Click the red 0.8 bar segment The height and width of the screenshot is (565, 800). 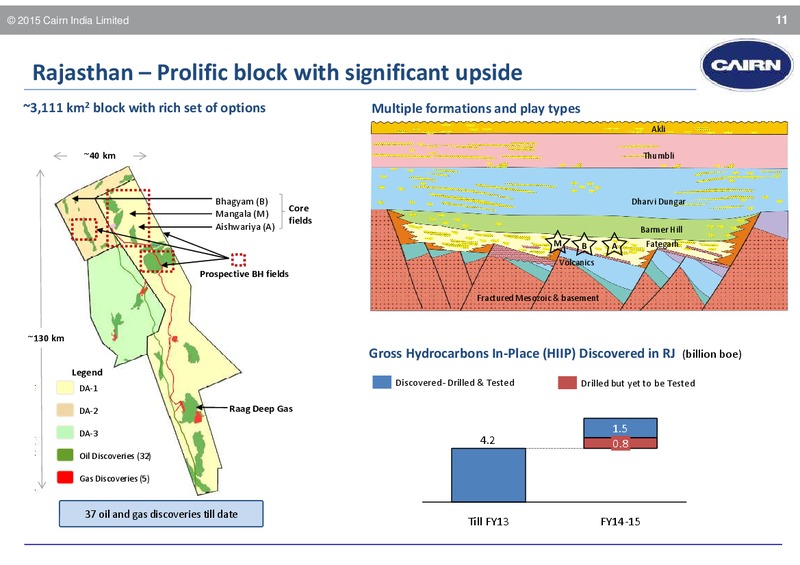coord(620,444)
